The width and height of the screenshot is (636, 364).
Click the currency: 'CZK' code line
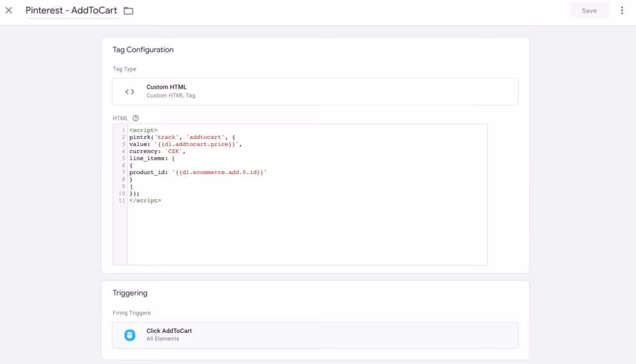(x=157, y=152)
